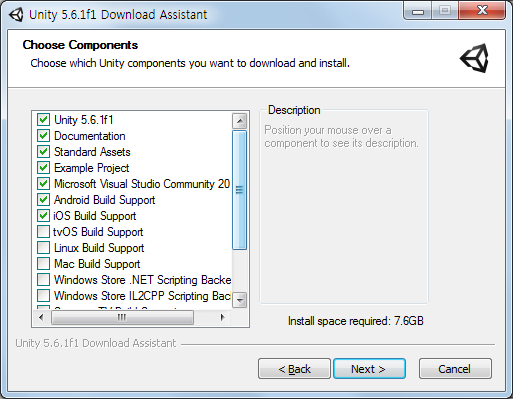513x399 pixels.
Task: Select the 'Standard Assets' list label
Action: [92, 152]
